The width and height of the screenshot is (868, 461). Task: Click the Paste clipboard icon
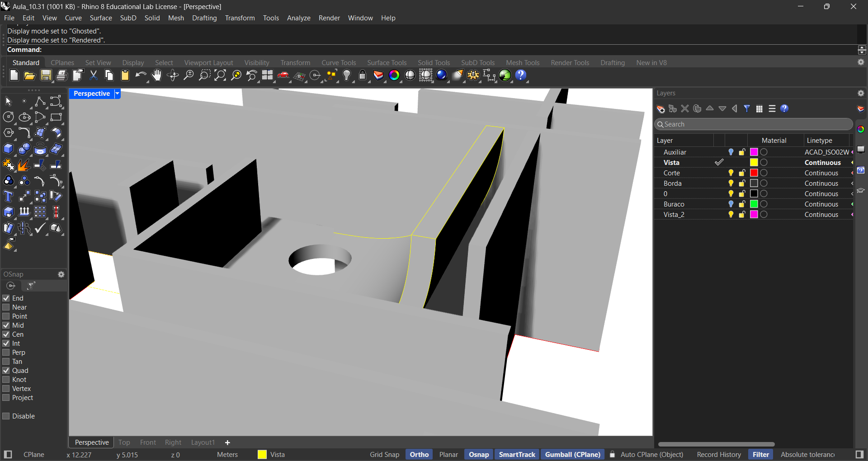125,75
